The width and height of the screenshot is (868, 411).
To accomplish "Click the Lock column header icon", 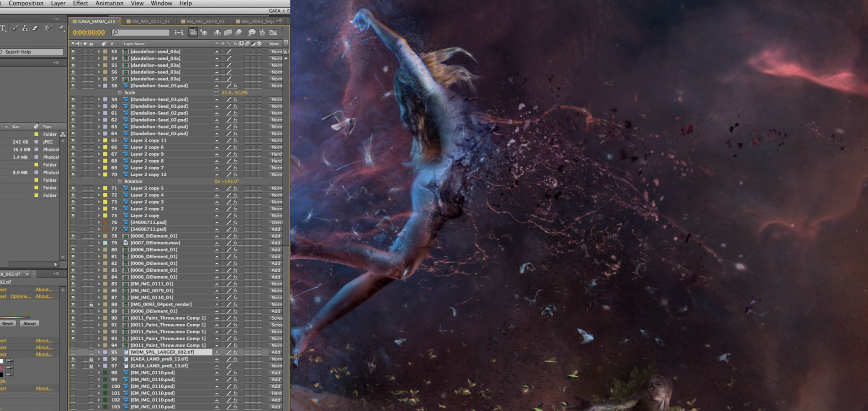I will 91,44.
